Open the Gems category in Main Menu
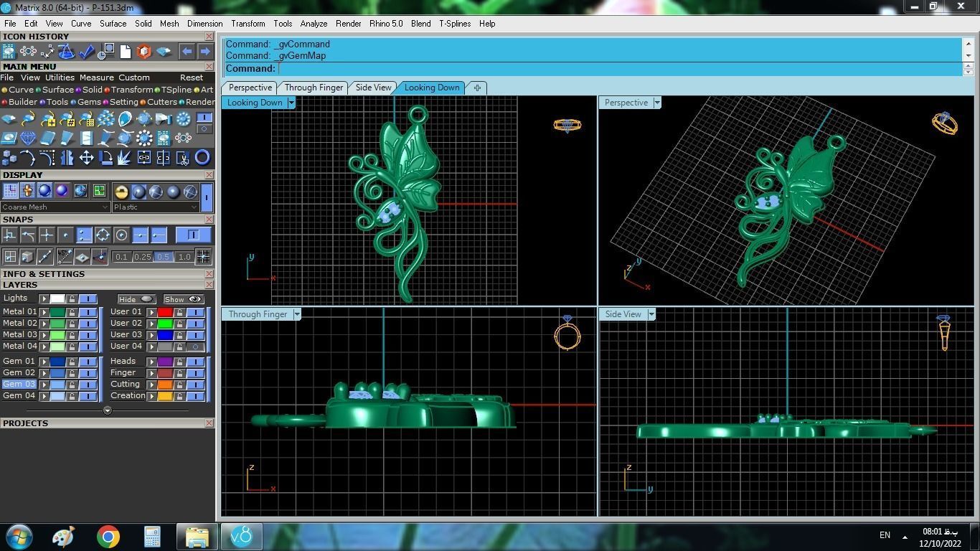Image resolution: width=980 pixels, height=551 pixels. pos(86,102)
